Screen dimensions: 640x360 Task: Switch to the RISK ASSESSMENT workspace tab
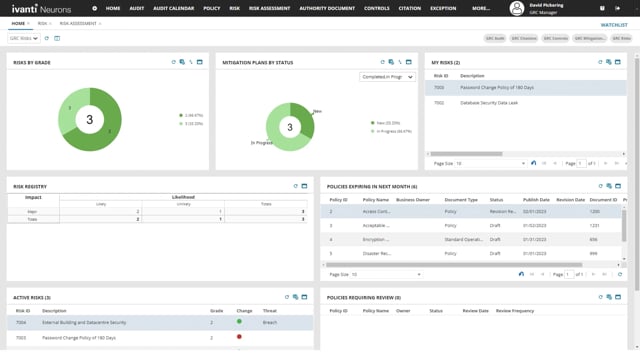coord(78,24)
